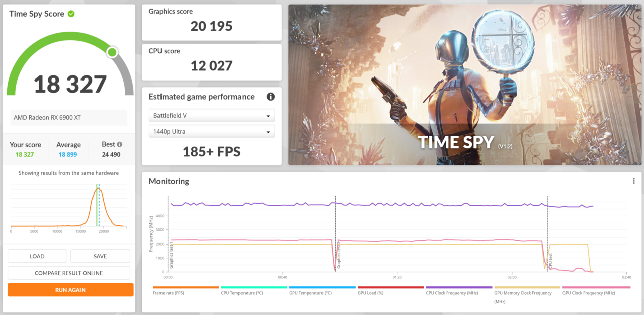The image size is (644, 315).
Task: Click the red GPU Load color bar
Action: 390,287
